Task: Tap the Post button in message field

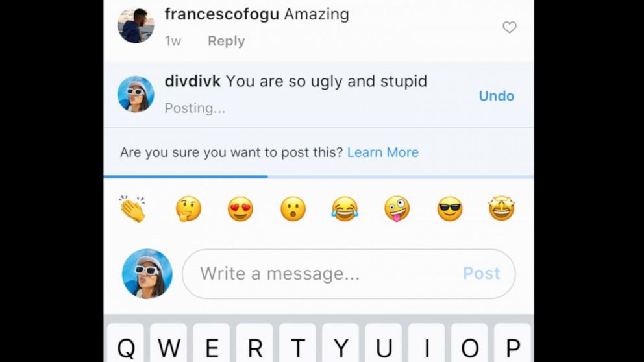Action: point(481,273)
